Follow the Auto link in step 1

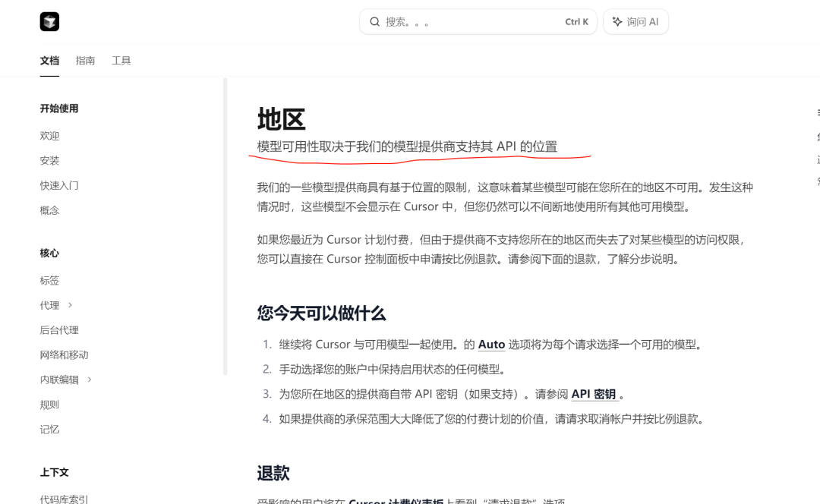491,345
